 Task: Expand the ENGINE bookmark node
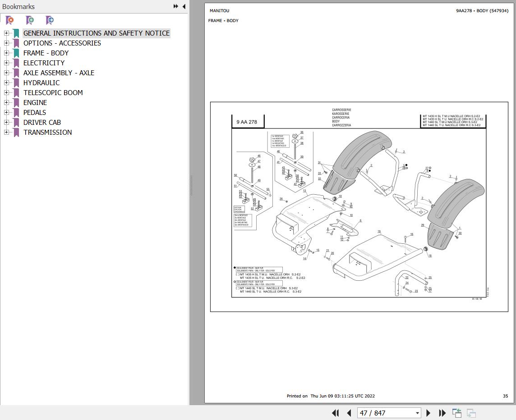6,103
